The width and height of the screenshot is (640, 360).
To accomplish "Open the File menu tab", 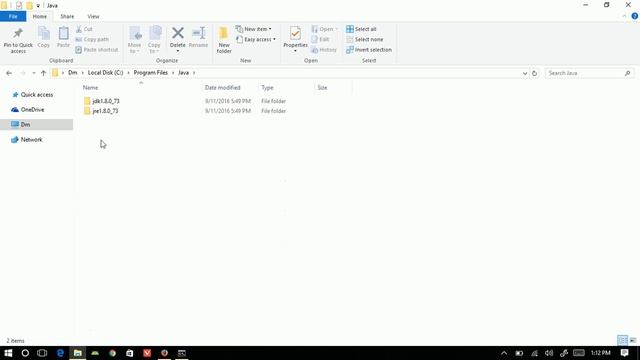I will coord(13,16).
